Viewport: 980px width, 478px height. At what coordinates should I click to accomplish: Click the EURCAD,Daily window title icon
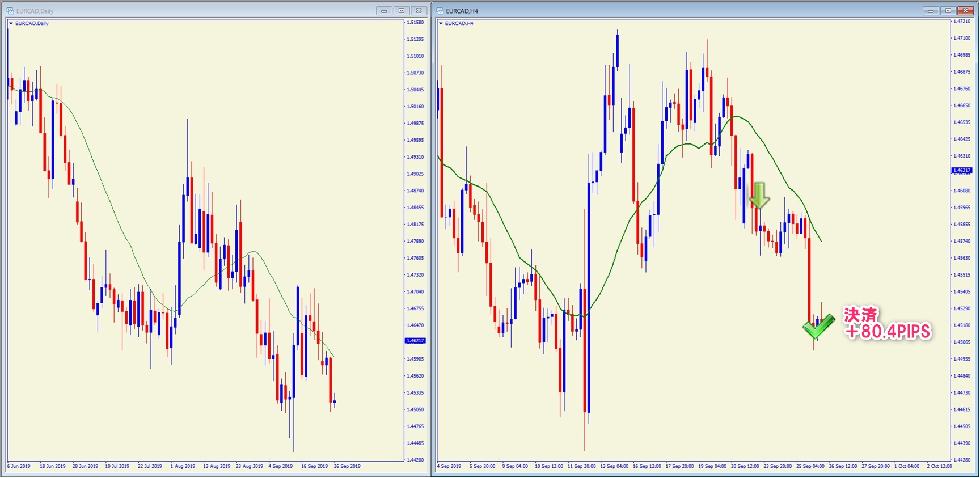(x=10, y=11)
